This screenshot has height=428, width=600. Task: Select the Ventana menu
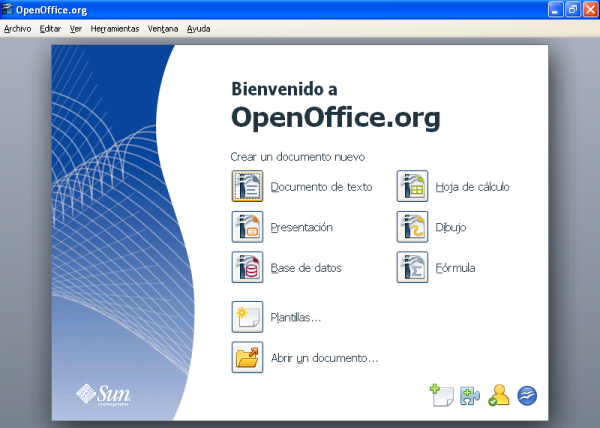pyautogui.click(x=162, y=29)
